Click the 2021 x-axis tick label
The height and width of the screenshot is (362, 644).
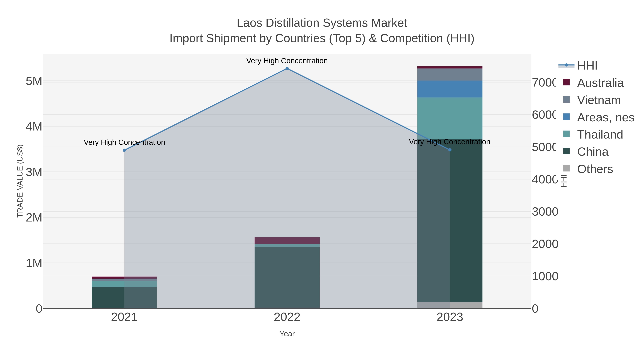(124, 317)
